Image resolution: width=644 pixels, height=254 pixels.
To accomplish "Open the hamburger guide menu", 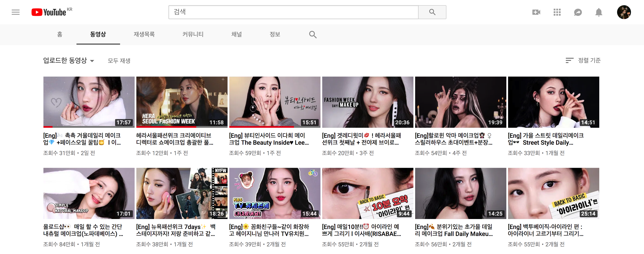I will point(15,12).
